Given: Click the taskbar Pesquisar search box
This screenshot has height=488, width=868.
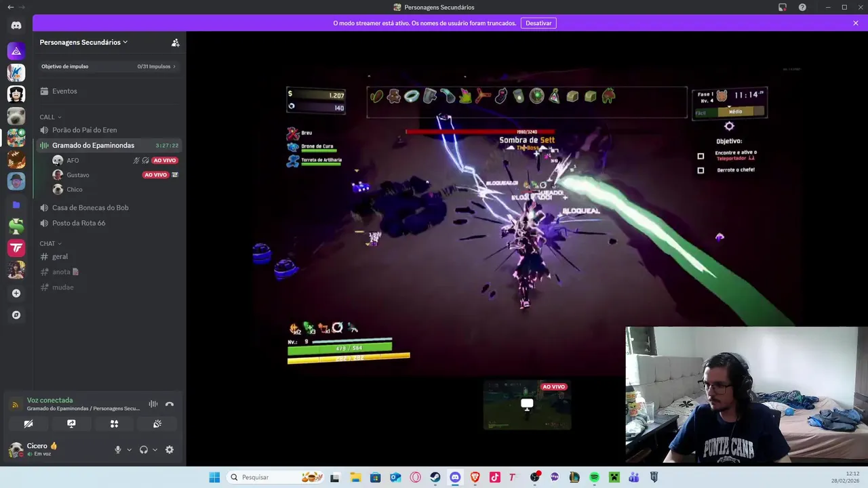Looking at the screenshot, I should coord(275,477).
